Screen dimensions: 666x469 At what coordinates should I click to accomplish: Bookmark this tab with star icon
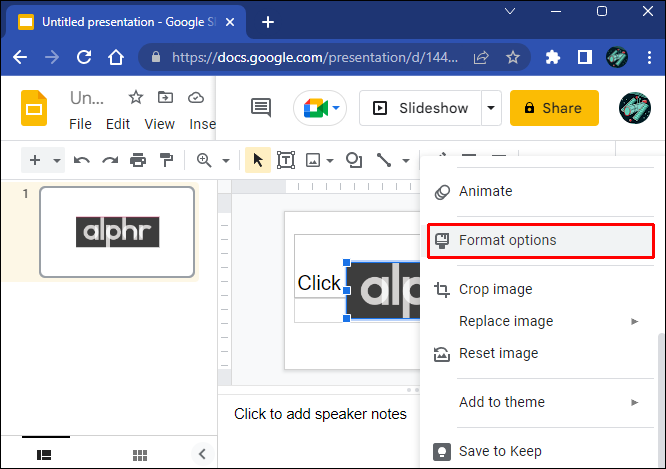513,57
